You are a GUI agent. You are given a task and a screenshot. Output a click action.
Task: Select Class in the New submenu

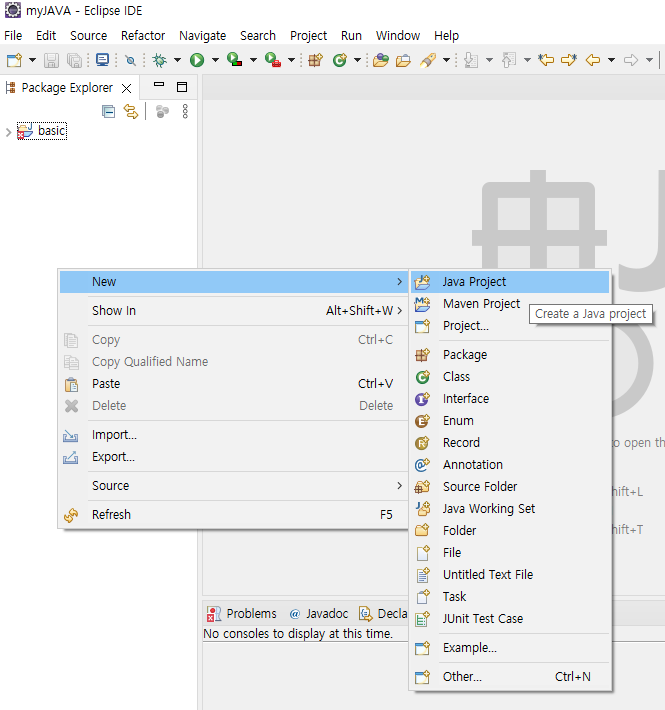tap(510, 376)
